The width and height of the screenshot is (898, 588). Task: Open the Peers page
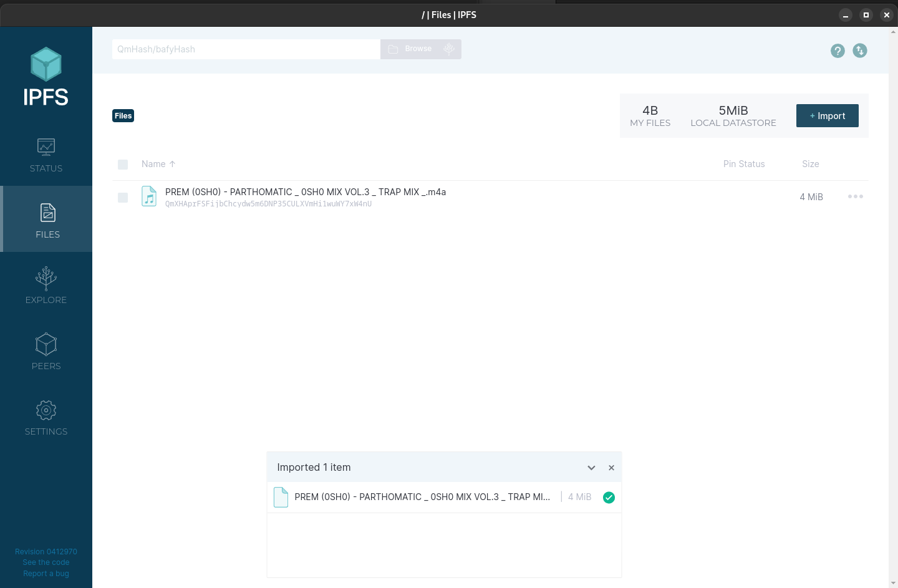click(x=46, y=351)
